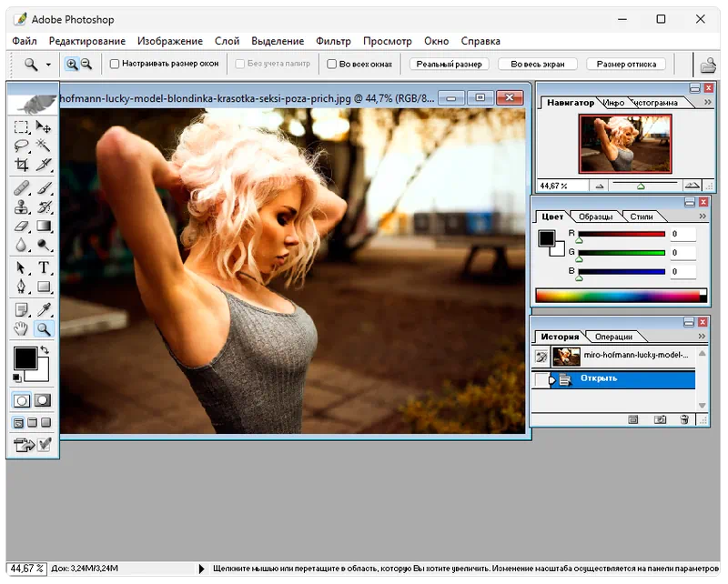
Task: Switch to Образцы tab
Action: [x=595, y=216]
